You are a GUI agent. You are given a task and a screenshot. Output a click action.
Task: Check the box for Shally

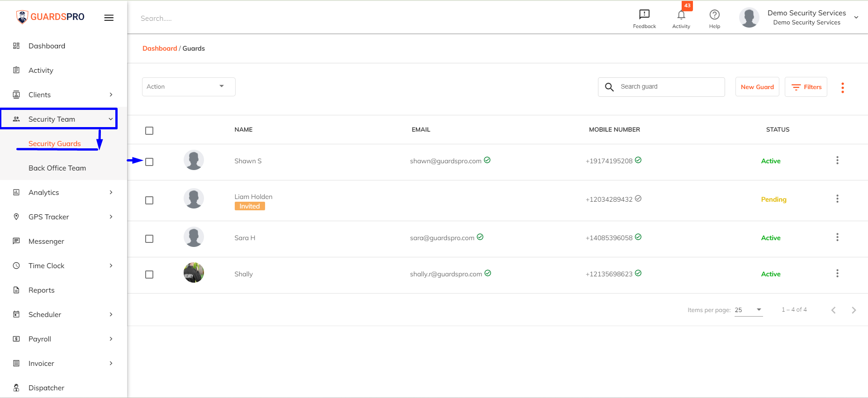pos(149,275)
